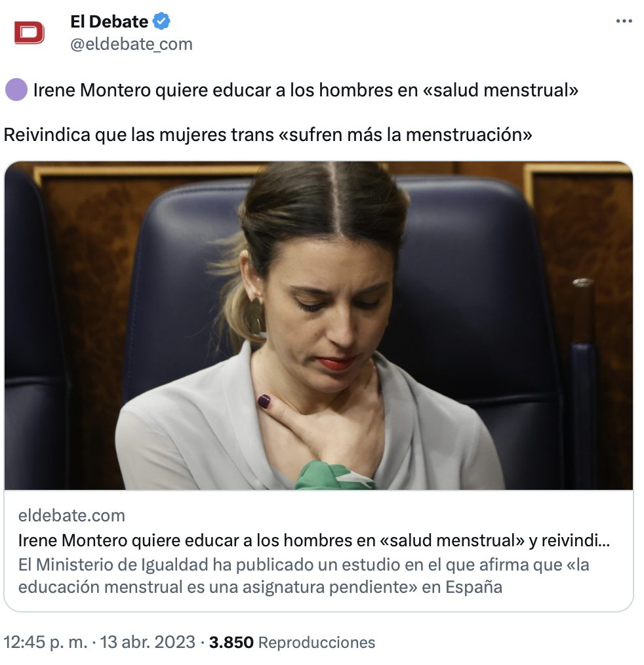Image resolution: width=644 pixels, height=665 pixels.
Task: Open the @eldebate_com handle
Action: tap(131, 44)
